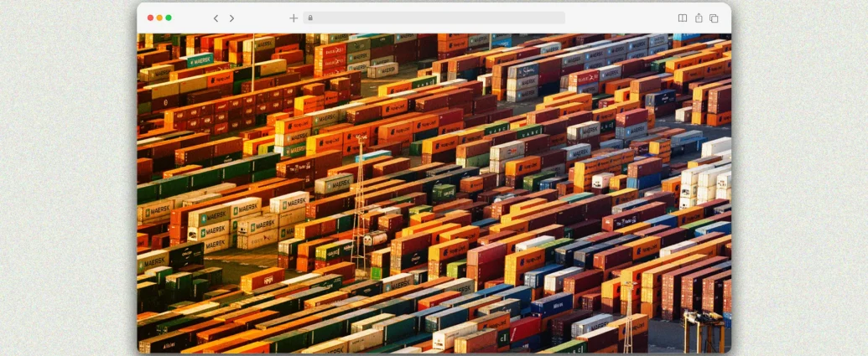Open the bookmarks book icon
Screen dimensions: 868x356
[x=682, y=18]
